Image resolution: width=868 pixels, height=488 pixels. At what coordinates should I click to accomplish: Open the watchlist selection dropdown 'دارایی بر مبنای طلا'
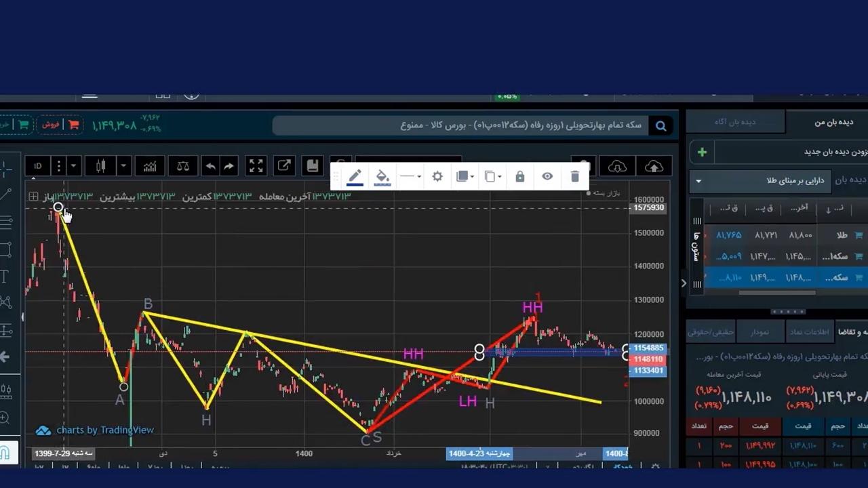tap(698, 181)
